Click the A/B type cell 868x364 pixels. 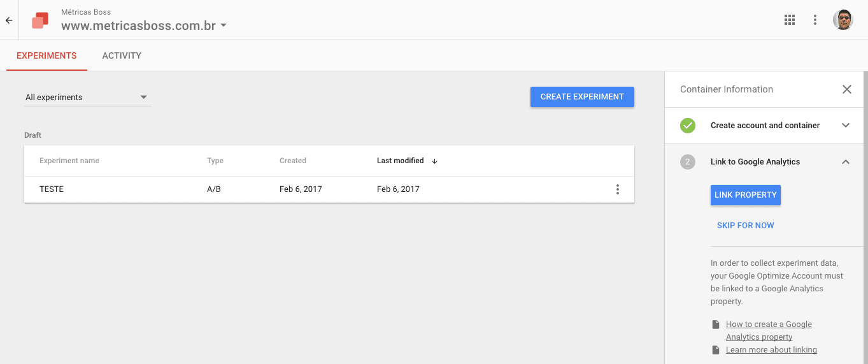[x=214, y=189]
